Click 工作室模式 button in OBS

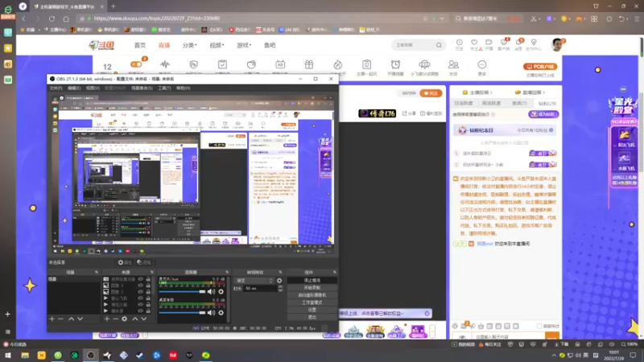pyautogui.click(x=312, y=302)
